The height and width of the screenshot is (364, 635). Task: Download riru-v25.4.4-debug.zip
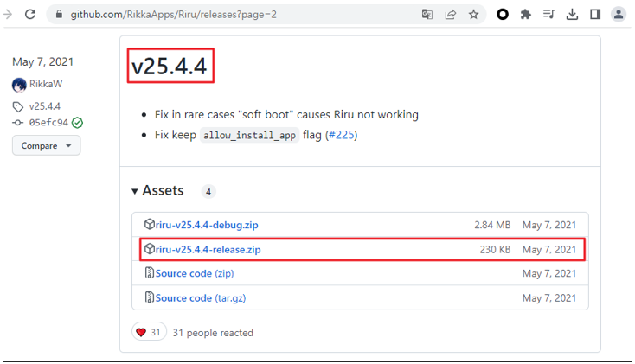click(207, 225)
